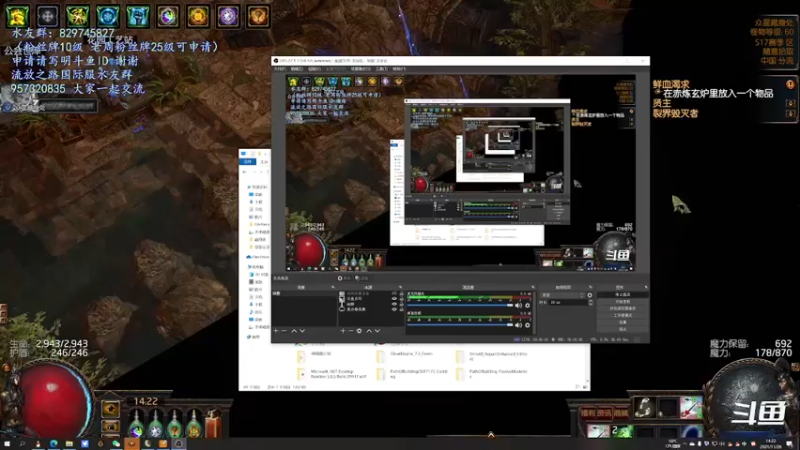
Task: Adjust first mixer channel volume slider
Action: click(461, 305)
